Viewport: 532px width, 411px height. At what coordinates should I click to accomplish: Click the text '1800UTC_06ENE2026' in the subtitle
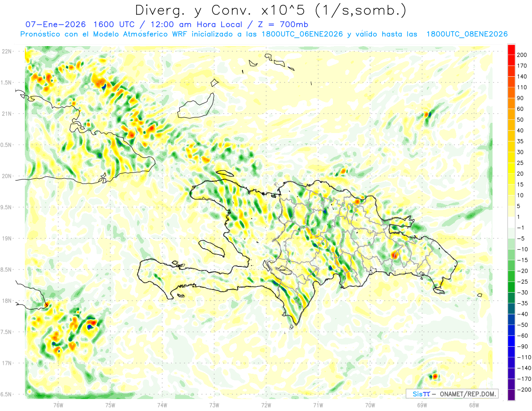302,34
